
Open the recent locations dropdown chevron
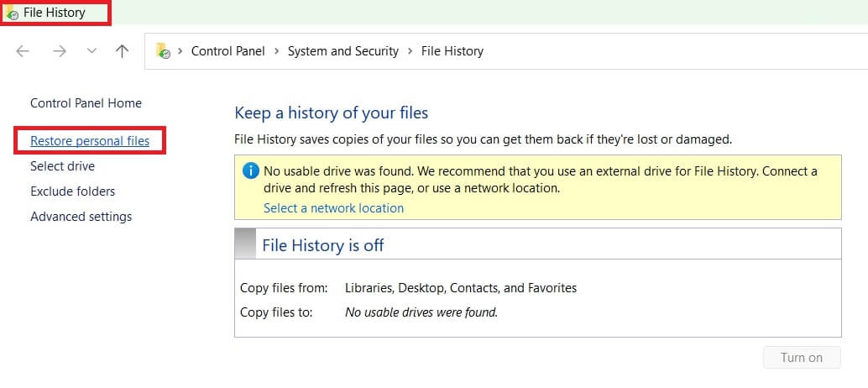[x=92, y=51]
